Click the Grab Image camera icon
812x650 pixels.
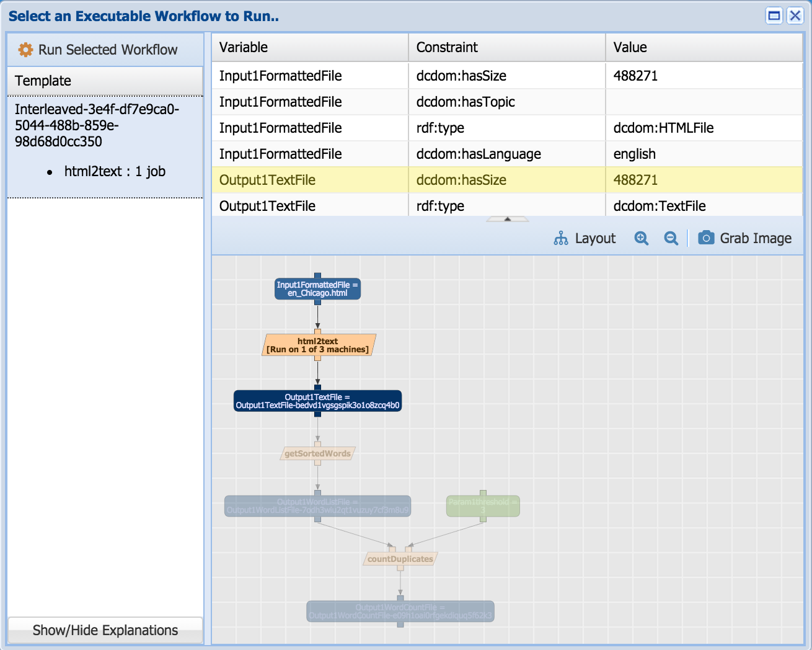coord(705,238)
